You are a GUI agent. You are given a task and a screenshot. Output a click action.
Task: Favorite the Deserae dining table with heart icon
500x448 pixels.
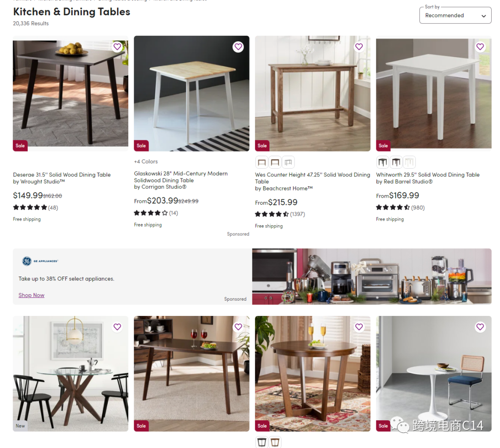click(x=117, y=47)
